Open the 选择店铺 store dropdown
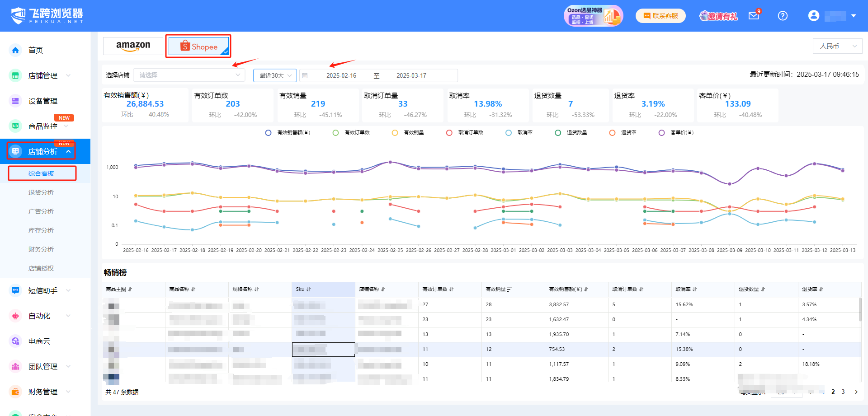This screenshot has width=868, height=416. point(189,75)
